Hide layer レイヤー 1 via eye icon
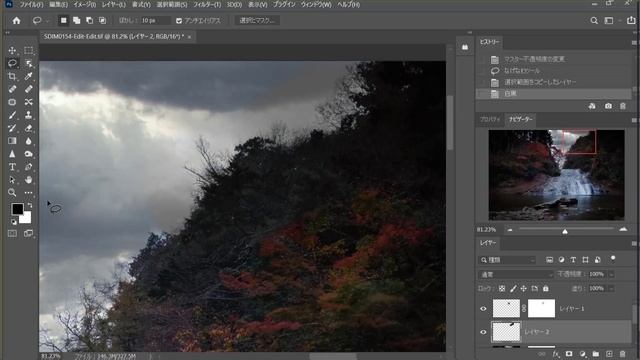Screen dimensions: 640x360 [x=483, y=309]
